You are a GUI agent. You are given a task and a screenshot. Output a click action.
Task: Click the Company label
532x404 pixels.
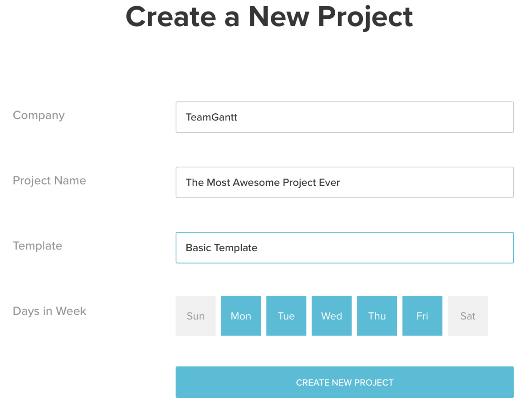point(38,115)
